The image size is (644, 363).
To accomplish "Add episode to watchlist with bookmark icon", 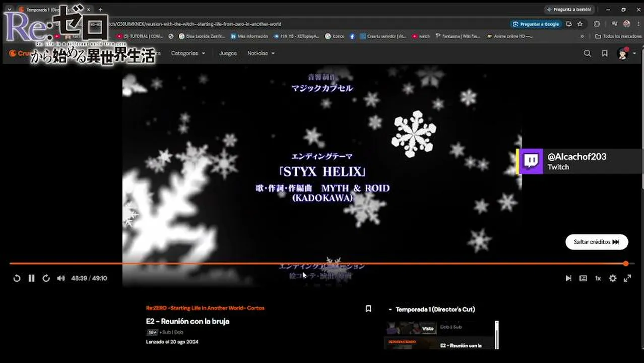I will click(368, 308).
